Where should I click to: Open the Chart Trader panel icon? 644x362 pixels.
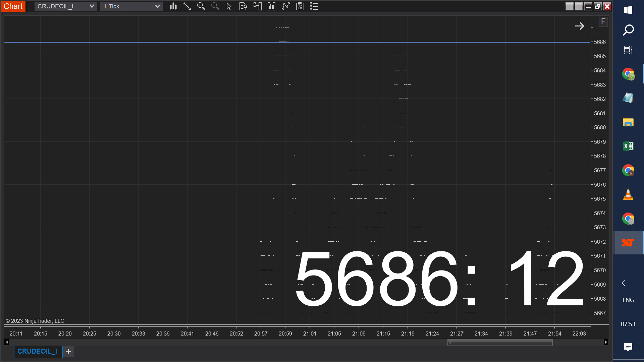pyautogui.click(x=257, y=6)
